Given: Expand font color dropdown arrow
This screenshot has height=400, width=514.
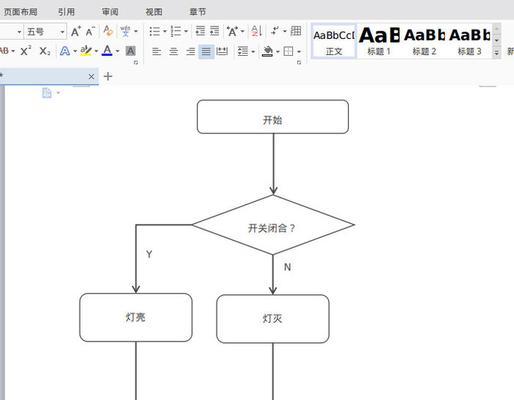Looking at the screenshot, I should (x=117, y=51).
